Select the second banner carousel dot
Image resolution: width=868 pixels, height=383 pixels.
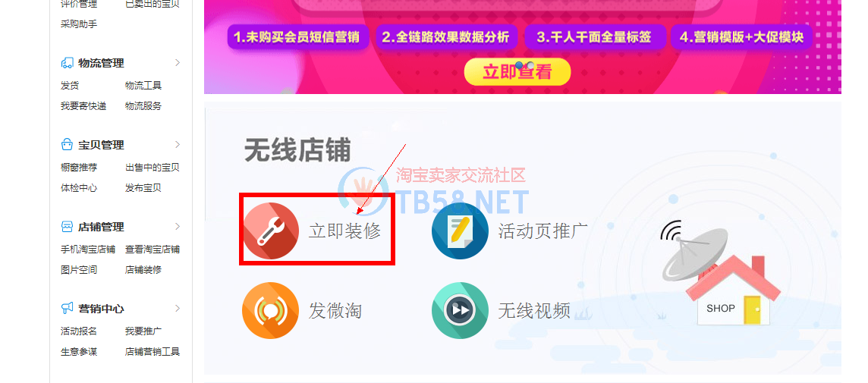click(530, 65)
